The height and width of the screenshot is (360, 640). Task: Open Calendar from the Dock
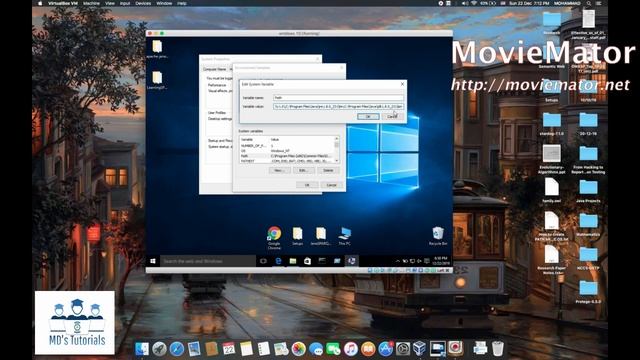click(229, 349)
